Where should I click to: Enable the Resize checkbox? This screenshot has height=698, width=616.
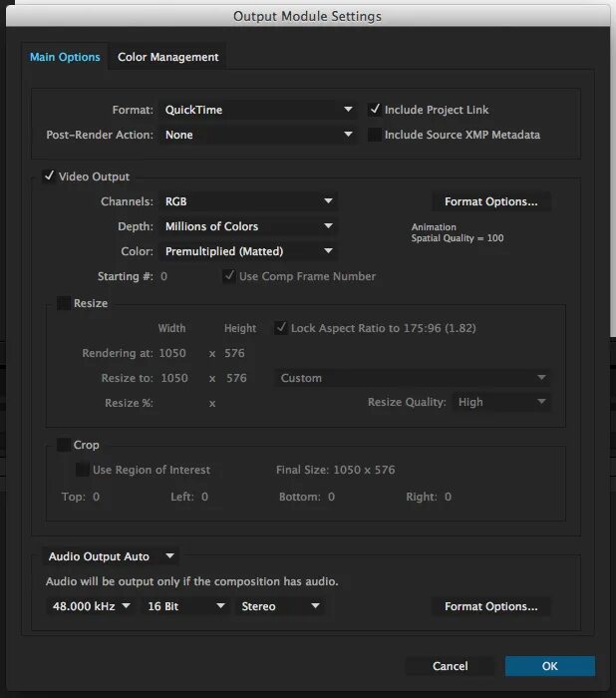pyautogui.click(x=64, y=303)
